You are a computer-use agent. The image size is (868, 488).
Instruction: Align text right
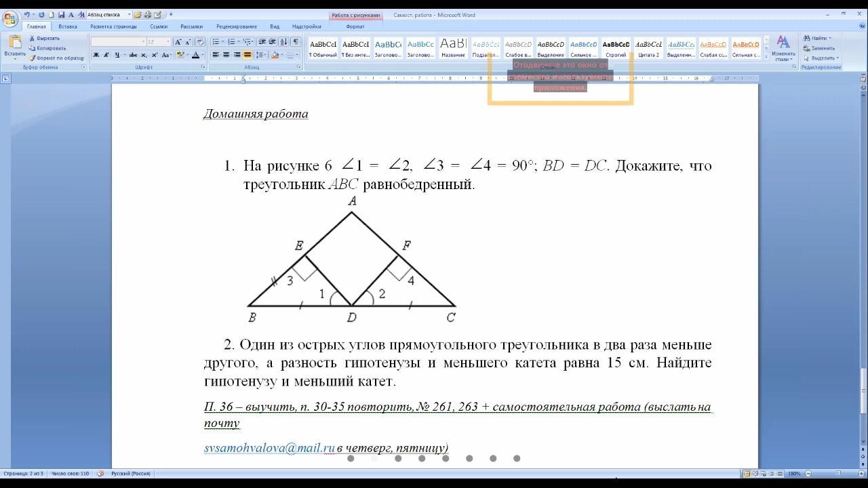coord(237,55)
